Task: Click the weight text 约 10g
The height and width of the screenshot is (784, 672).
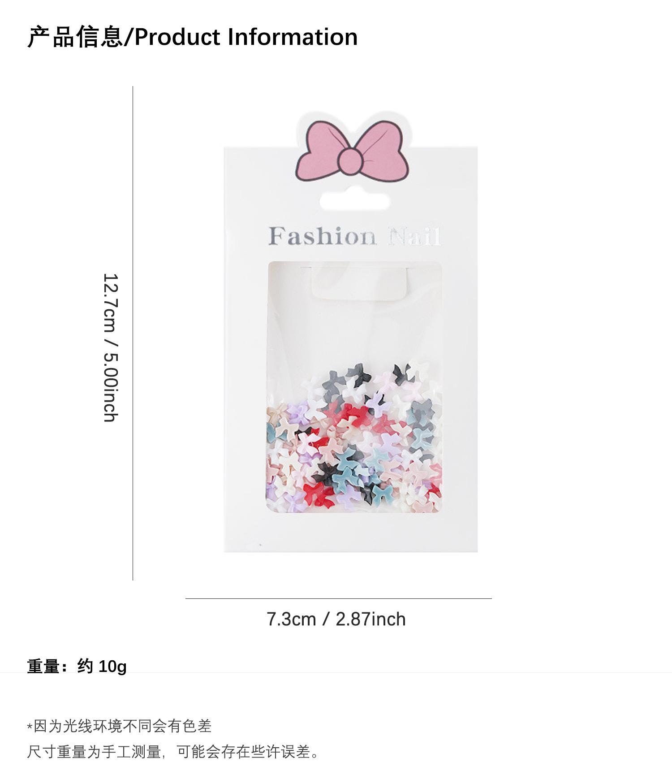Action: [102, 667]
